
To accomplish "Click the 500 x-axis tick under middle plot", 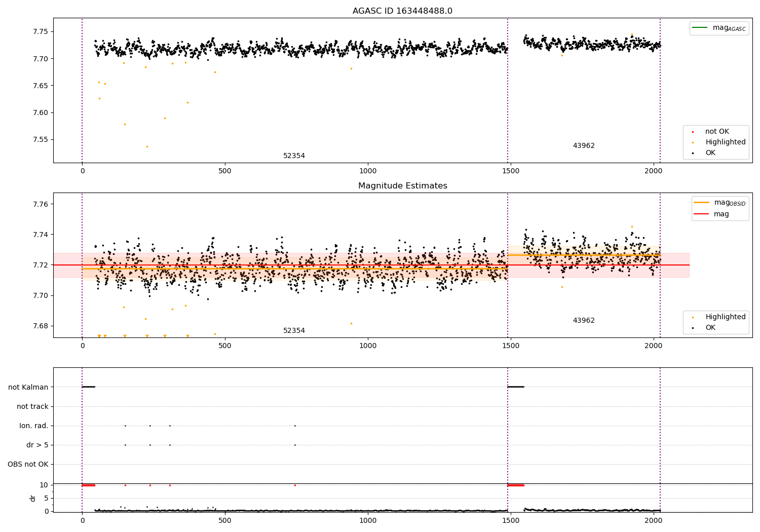I will 225,346.
